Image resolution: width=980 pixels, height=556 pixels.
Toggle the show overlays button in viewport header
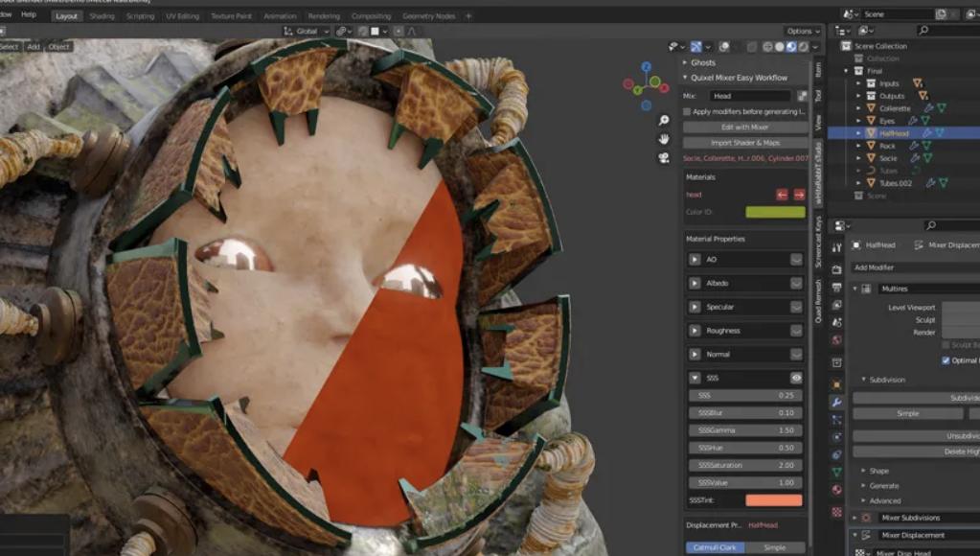coord(724,46)
